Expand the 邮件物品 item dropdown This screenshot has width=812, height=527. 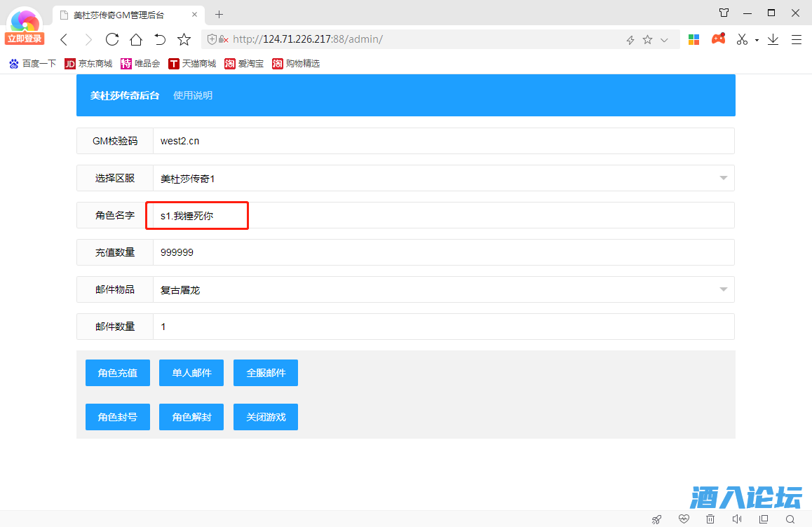[x=722, y=289]
